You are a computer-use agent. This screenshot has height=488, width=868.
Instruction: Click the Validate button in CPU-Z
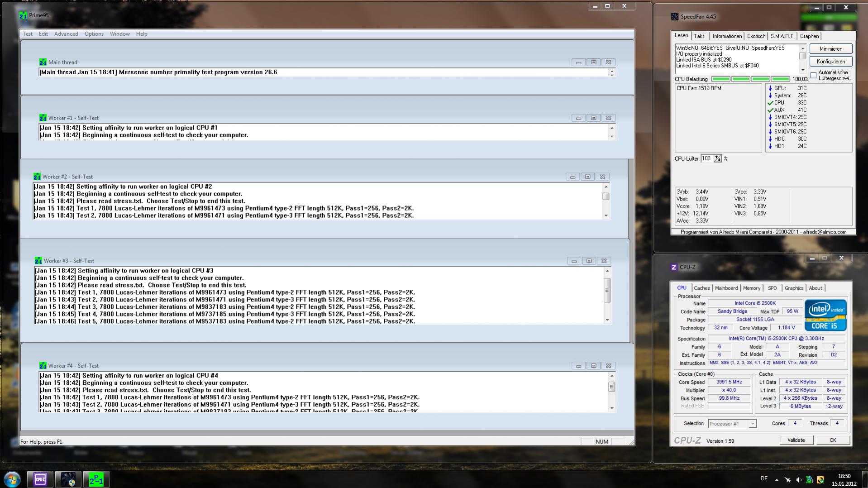click(796, 440)
